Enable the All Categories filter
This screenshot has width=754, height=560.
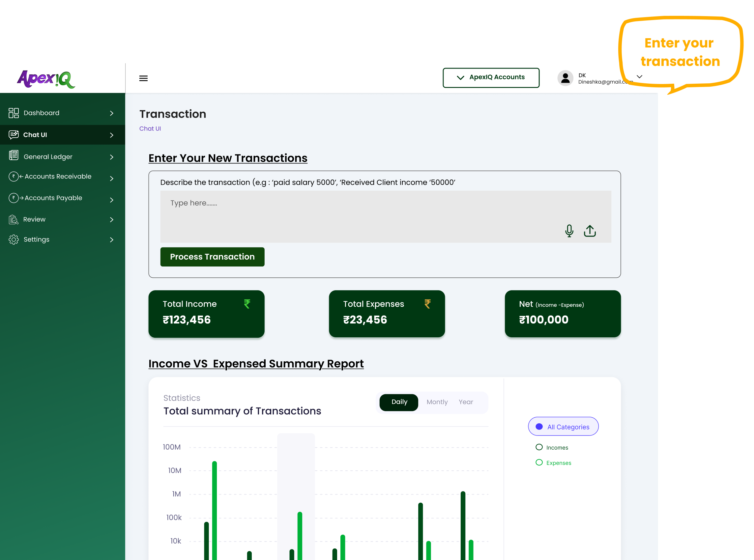pyautogui.click(x=563, y=427)
